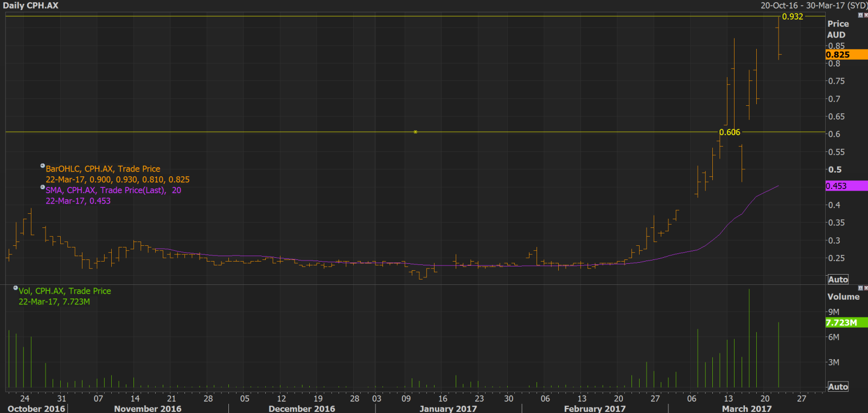Image resolution: width=868 pixels, height=413 pixels.
Task: Collapse the SMA legend entry icon
Action: pyautogui.click(x=42, y=187)
